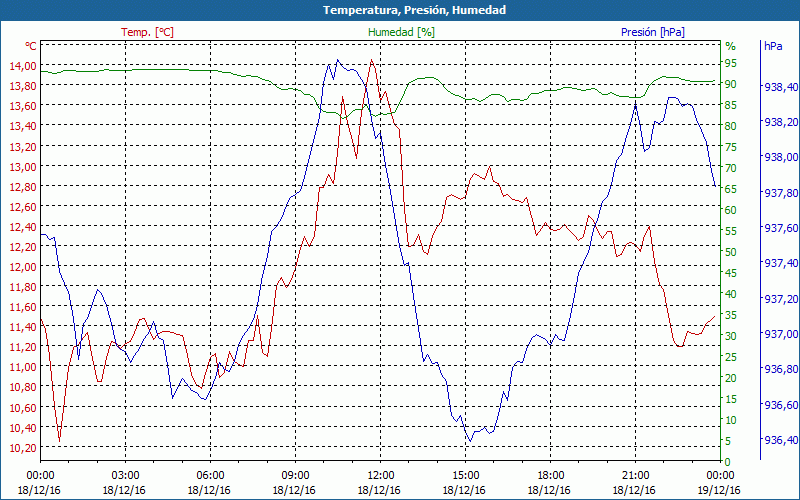Click the '03:00' time axis label
The width and height of the screenshot is (800, 500).
point(125,476)
